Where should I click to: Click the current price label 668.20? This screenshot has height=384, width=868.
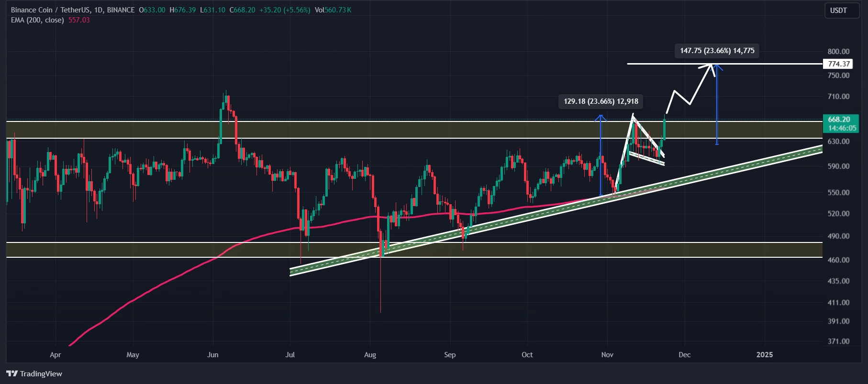(841, 123)
